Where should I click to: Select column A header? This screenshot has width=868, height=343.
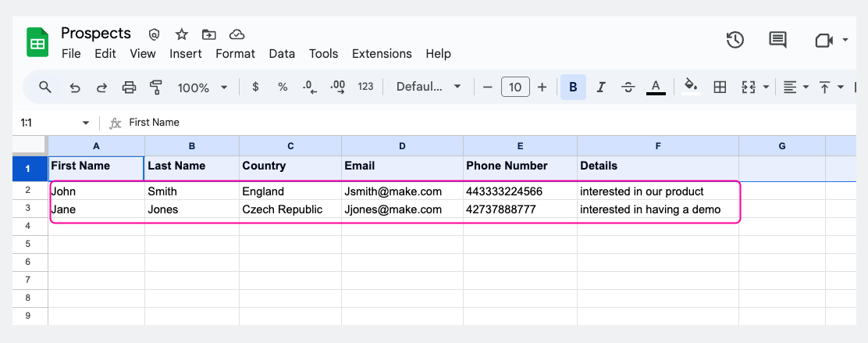pyautogui.click(x=96, y=146)
